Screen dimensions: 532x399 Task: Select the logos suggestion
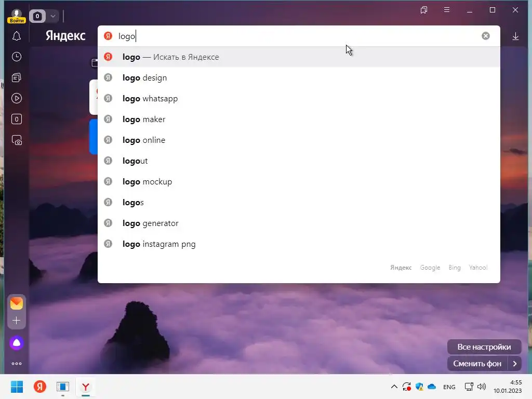(299, 202)
